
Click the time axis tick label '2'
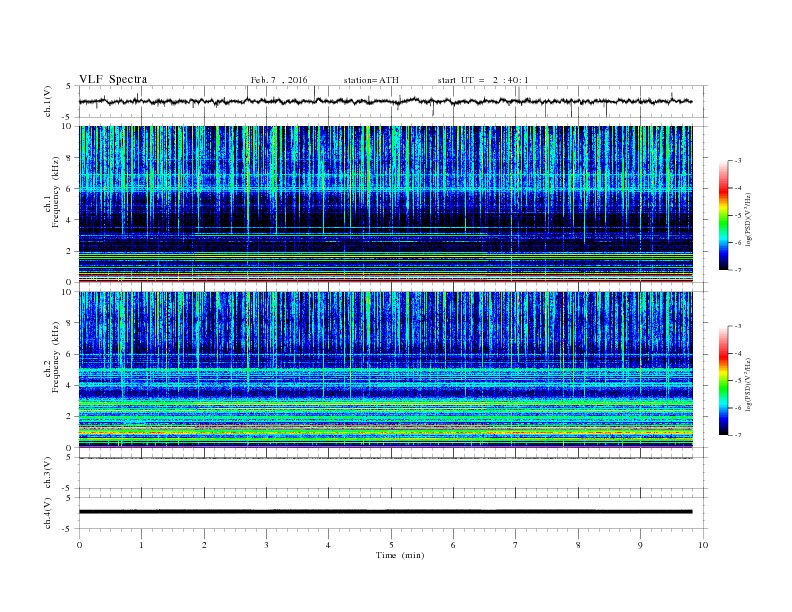click(x=204, y=545)
